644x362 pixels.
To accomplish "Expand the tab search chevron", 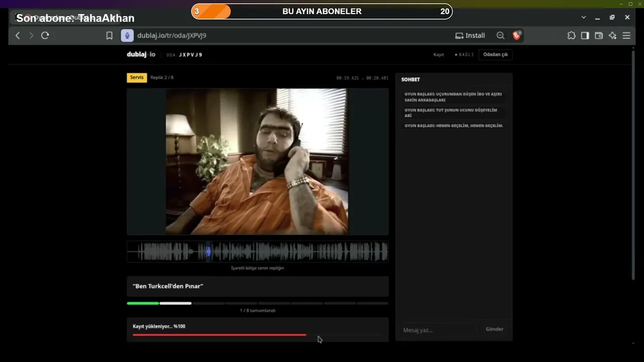I will point(584,18).
